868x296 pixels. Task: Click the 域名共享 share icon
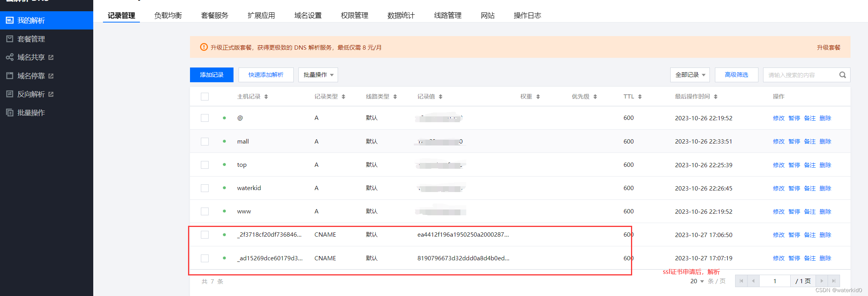coord(10,57)
